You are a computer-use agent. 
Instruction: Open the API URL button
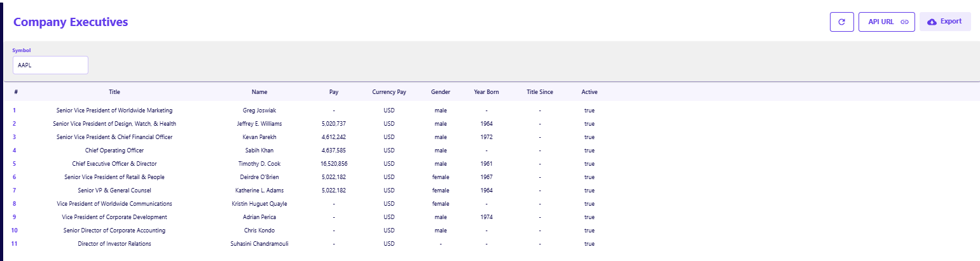(881, 22)
